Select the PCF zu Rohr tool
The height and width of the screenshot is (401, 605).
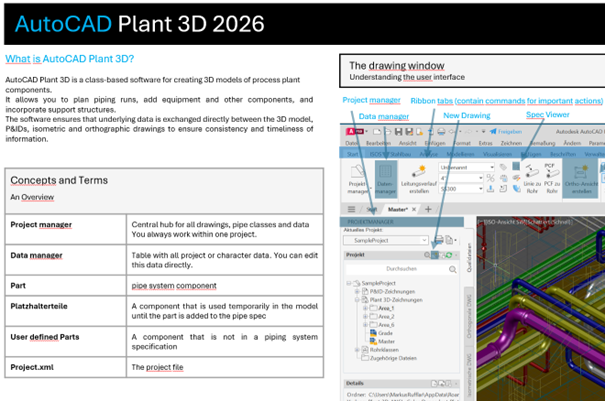[552, 178]
